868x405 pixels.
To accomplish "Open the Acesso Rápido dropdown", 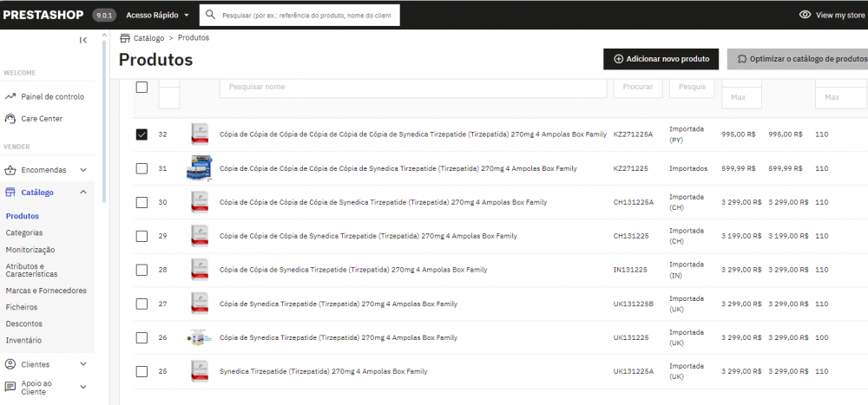I will (x=158, y=15).
